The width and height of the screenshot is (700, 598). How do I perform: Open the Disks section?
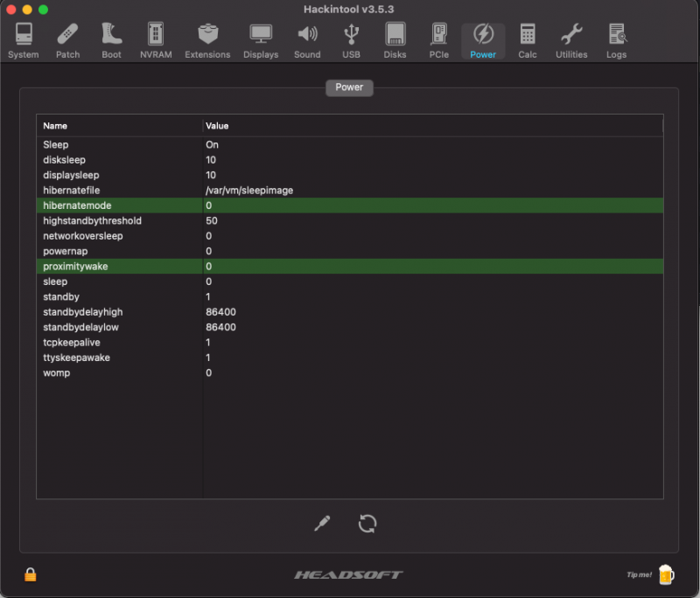click(x=395, y=41)
